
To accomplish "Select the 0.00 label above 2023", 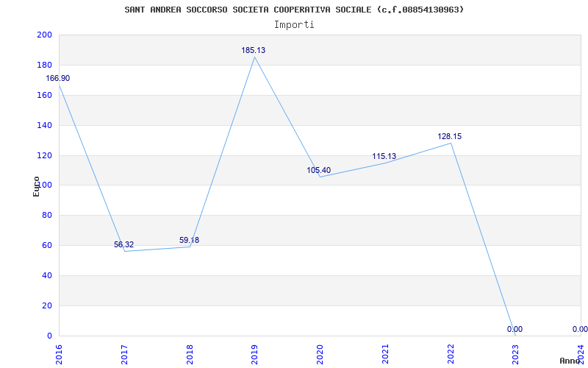I will tap(514, 329).
